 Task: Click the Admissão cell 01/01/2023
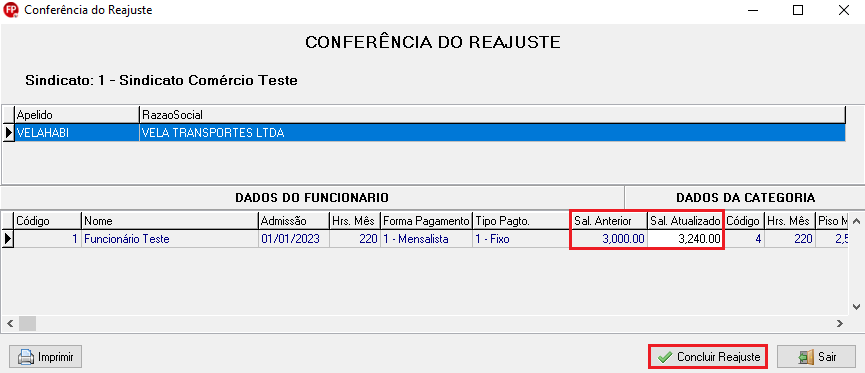click(293, 239)
